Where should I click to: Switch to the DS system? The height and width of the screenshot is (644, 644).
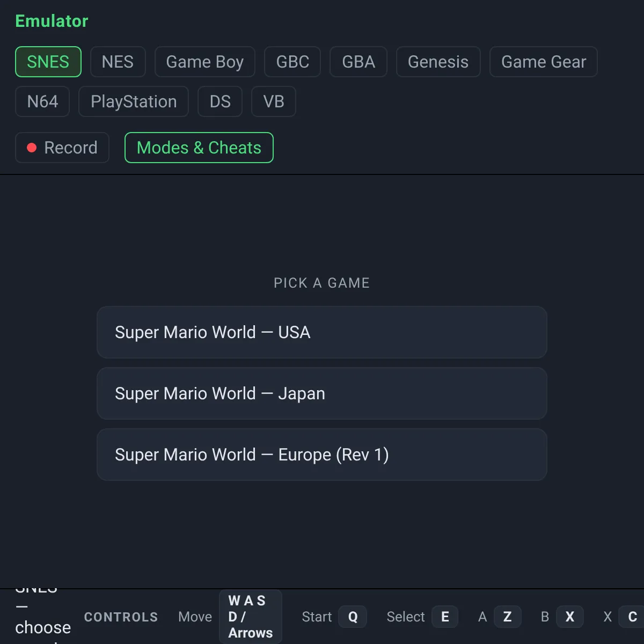click(x=220, y=101)
